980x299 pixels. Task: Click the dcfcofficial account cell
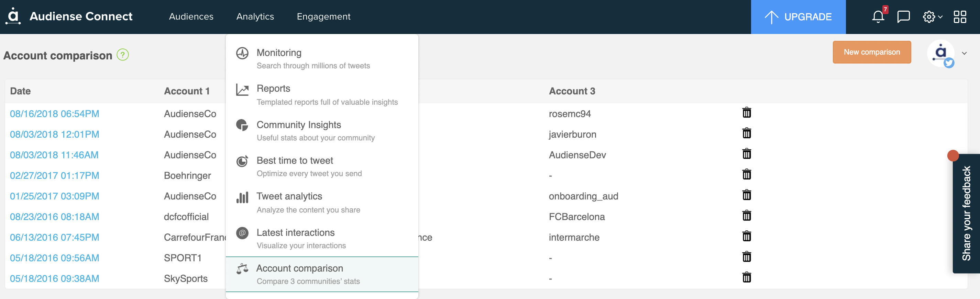click(186, 217)
